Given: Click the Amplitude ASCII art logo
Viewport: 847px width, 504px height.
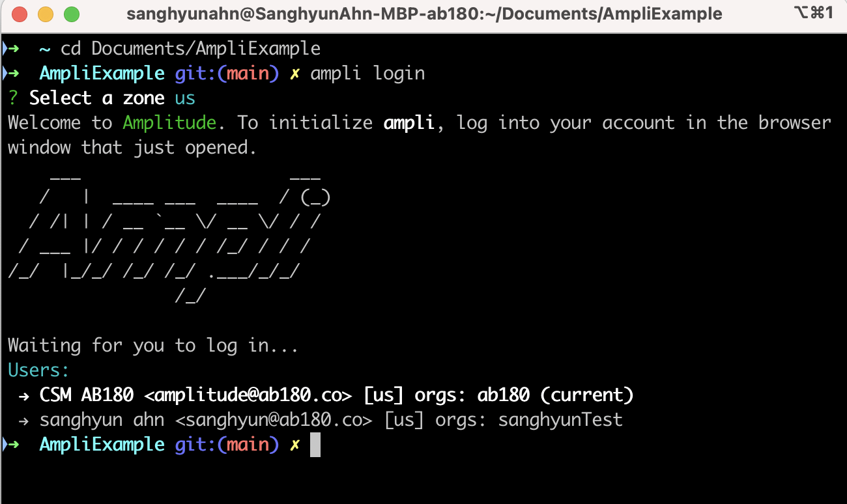Looking at the screenshot, I should 169,236.
